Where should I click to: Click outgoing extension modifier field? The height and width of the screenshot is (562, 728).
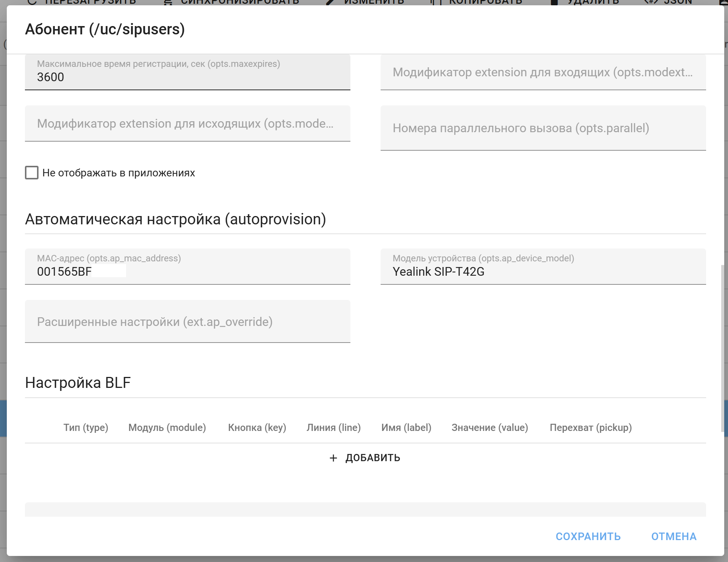click(187, 124)
